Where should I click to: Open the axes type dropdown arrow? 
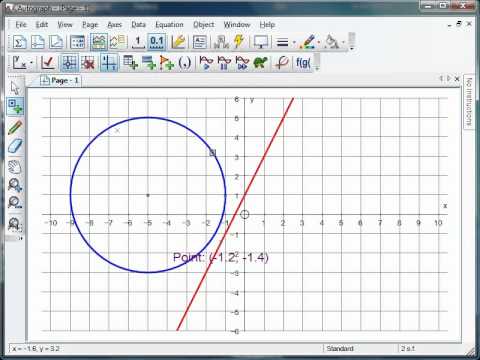coord(31,63)
